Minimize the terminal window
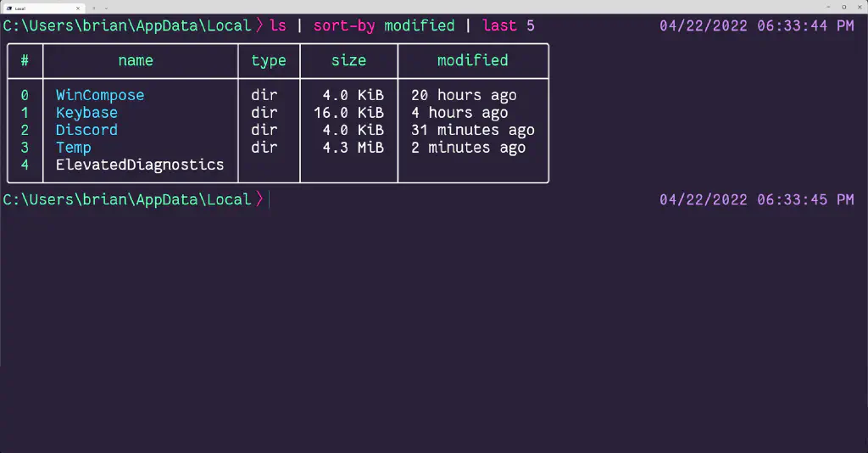Image resolution: width=868 pixels, height=453 pixels. [828, 7]
